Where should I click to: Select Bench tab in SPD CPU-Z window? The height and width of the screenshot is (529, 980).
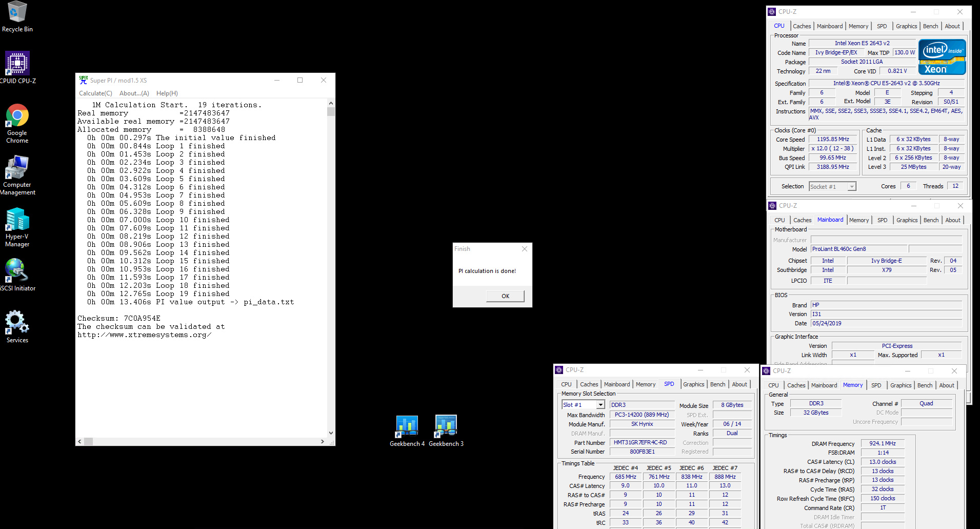717,384
